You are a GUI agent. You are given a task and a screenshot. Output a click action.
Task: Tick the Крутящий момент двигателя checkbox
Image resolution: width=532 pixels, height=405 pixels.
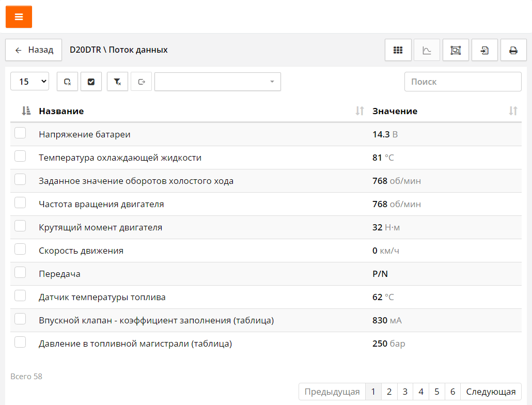pos(20,226)
